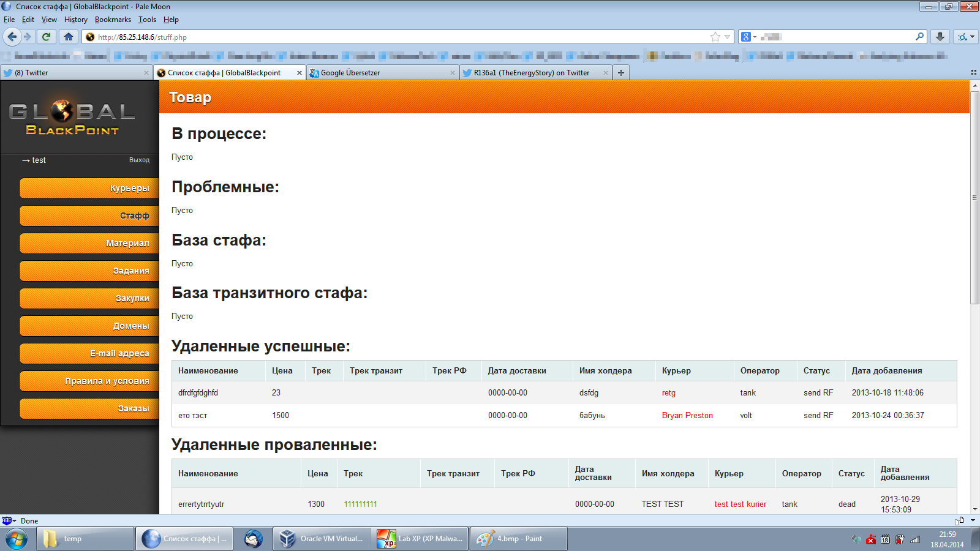Go forward with the Forward arrow
This screenshot has height=551, width=980.
tap(28, 37)
